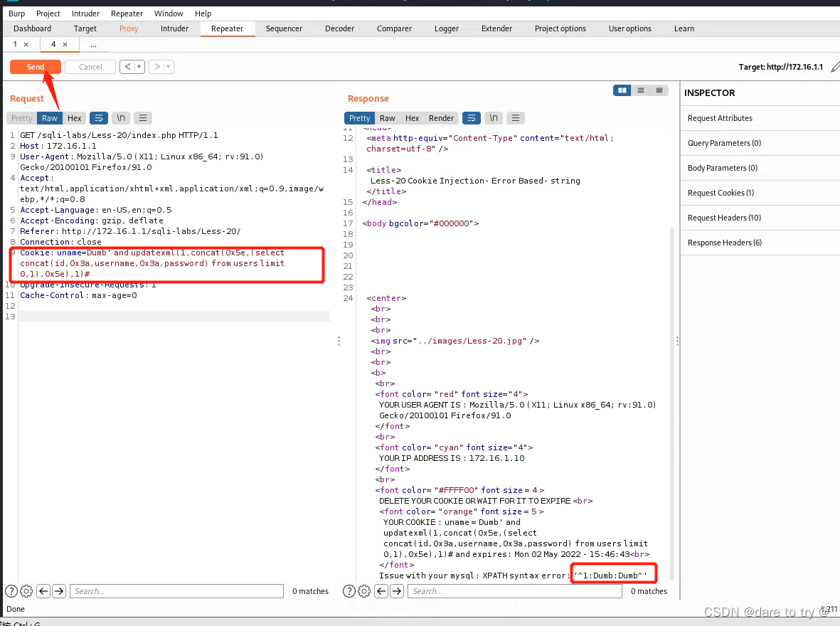Viewport: 840px width, 626px height.
Task: Switch to Decoder tab
Action: (340, 29)
